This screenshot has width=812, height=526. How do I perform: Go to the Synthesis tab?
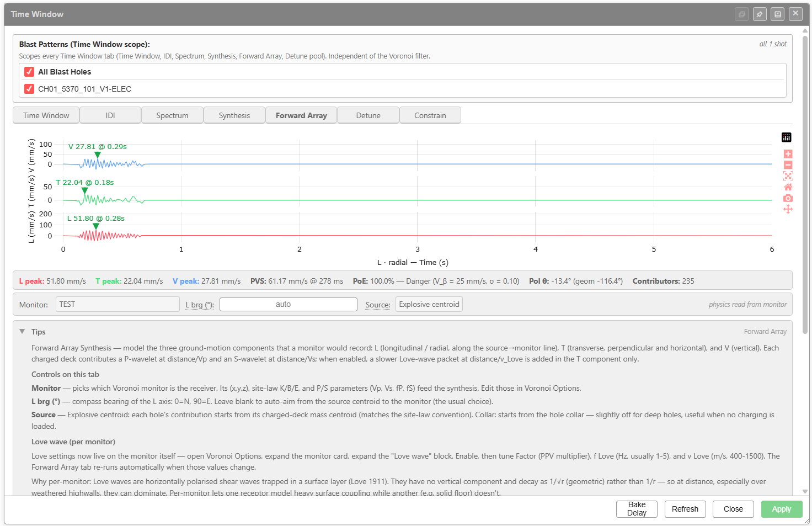(x=234, y=115)
